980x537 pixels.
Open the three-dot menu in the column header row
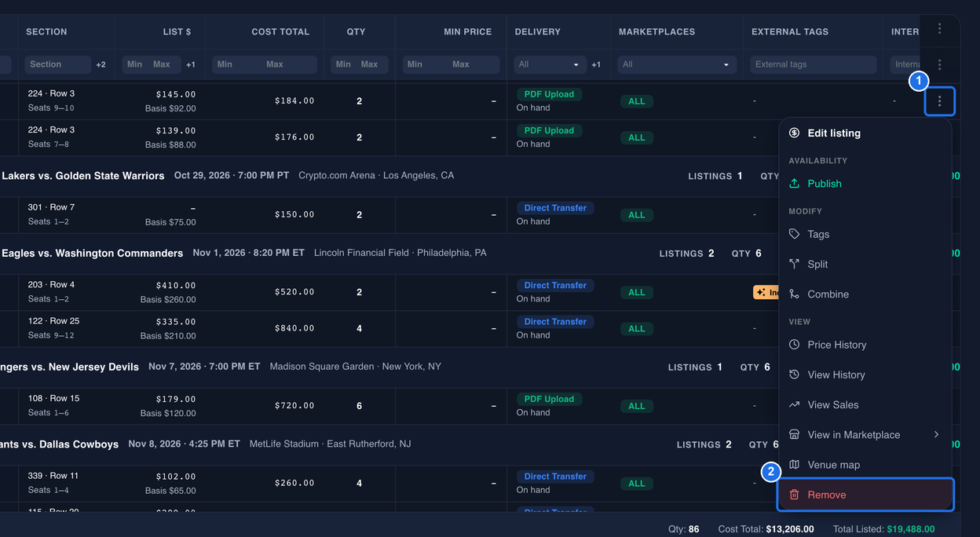[939, 29]
